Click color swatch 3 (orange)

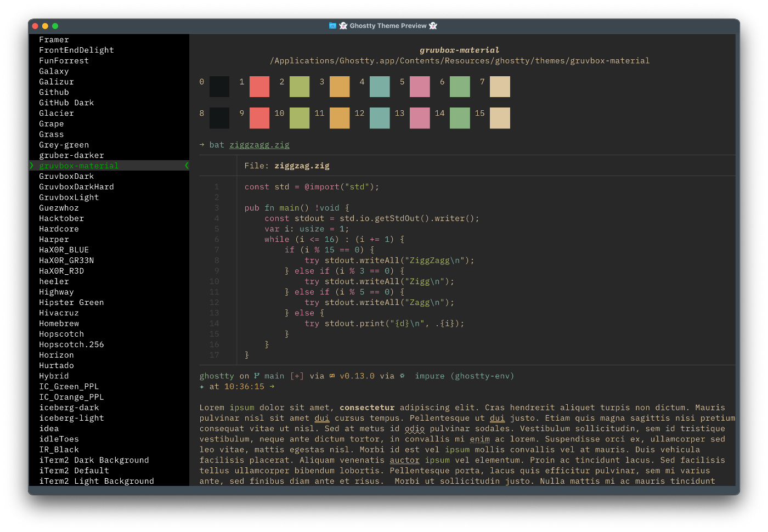point(340,87)
